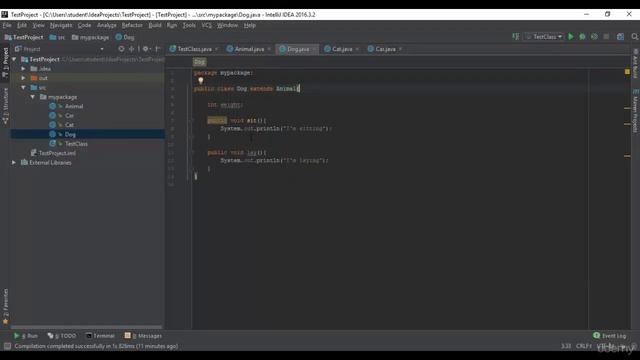Select the Animal class in project tree

pyautogui.click(x=74, y=106)
